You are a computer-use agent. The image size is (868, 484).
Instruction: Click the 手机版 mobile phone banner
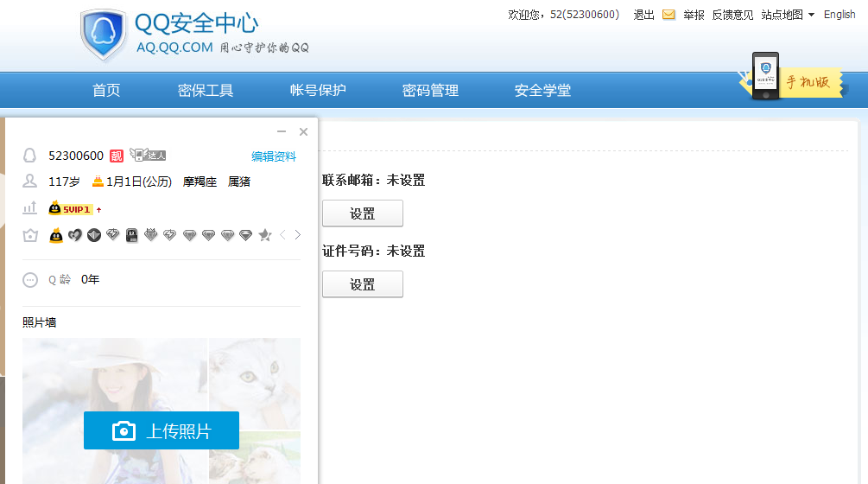(x=792, y=79)
